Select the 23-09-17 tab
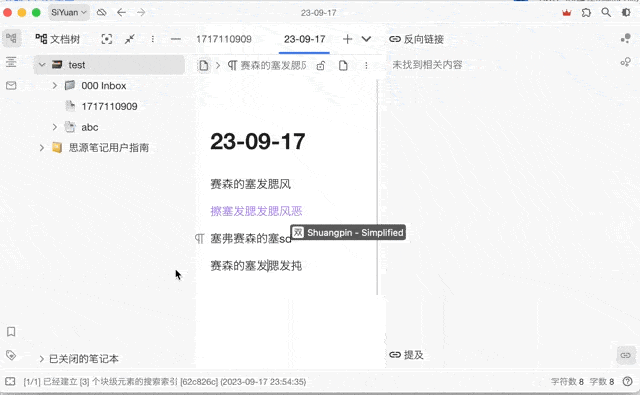This screenshot has height=395, width=640. [x=304, y=39]
